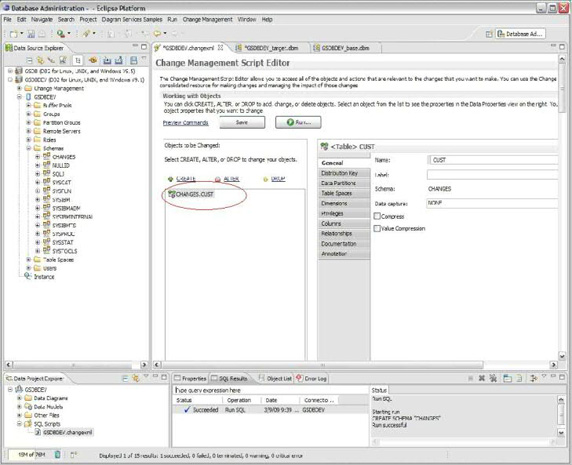Open the Data capture dropdown

tap(492, 203)
